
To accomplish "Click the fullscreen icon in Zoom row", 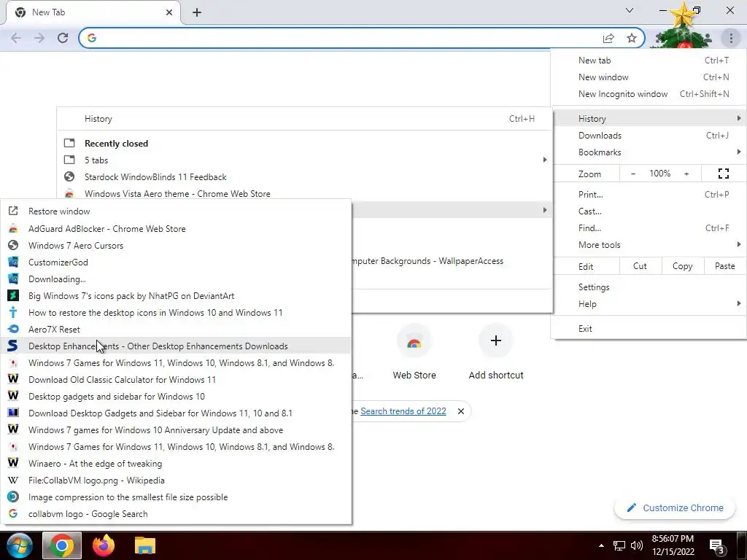I will click(x=723, y=174).
